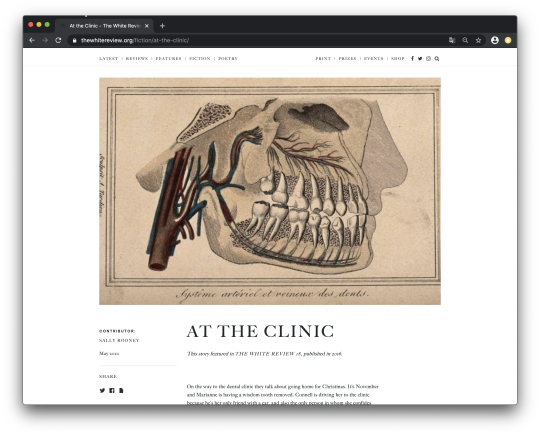Screen dimensions: 540x435
Task: Open the REVIEWS nav menu item
Action: click(x=137, y=59)
